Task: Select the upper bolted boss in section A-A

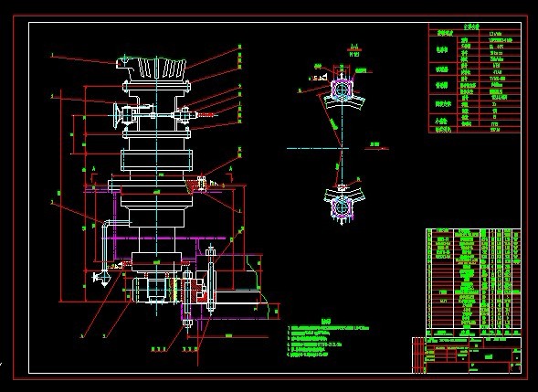Action: (x=342, y=90)
